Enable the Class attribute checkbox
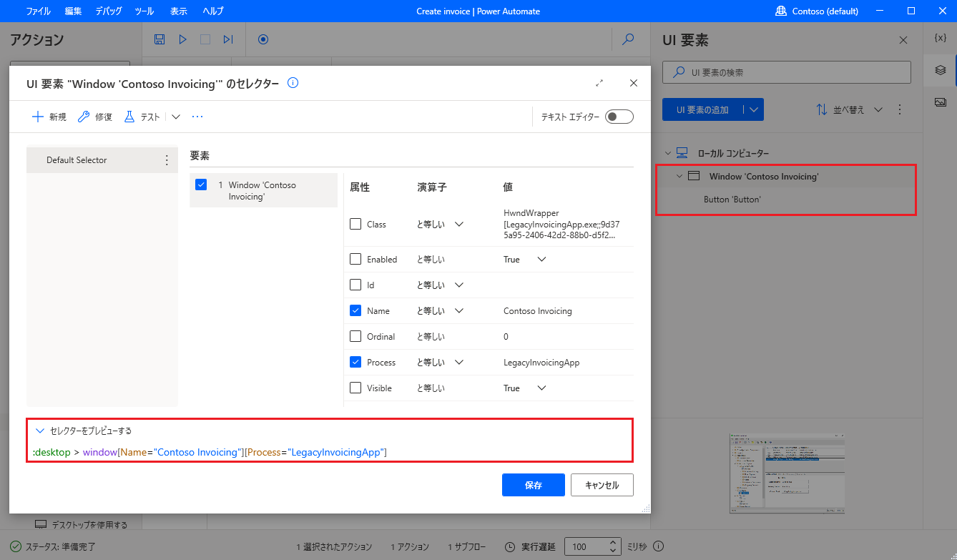Screen dimensions: 957x560 pyautogui.click(x=355, y=224)
